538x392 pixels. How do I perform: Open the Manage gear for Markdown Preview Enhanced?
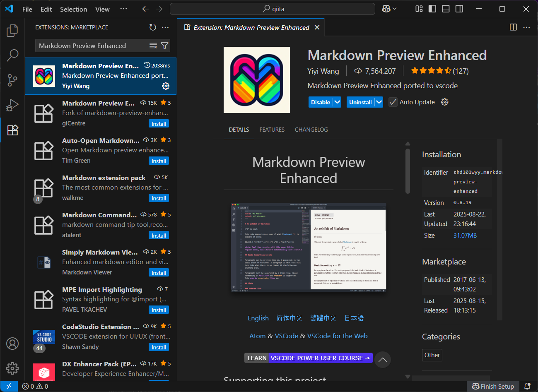tap(166, 86)
